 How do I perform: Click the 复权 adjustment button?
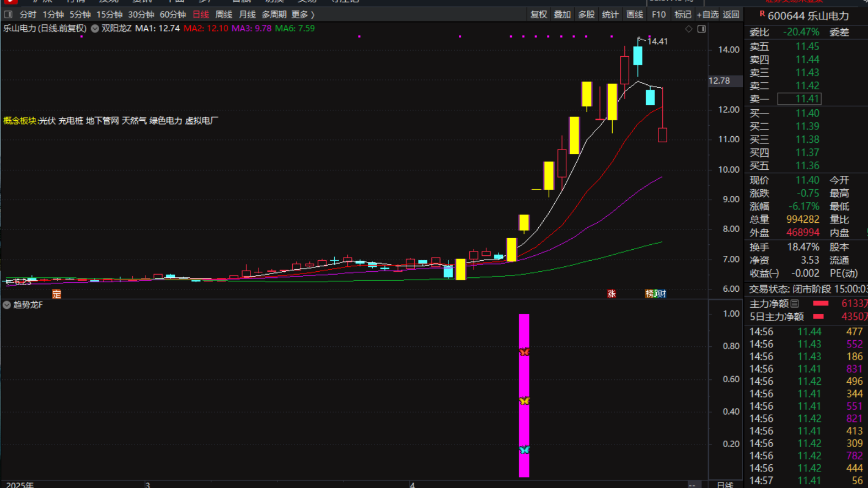538,14
